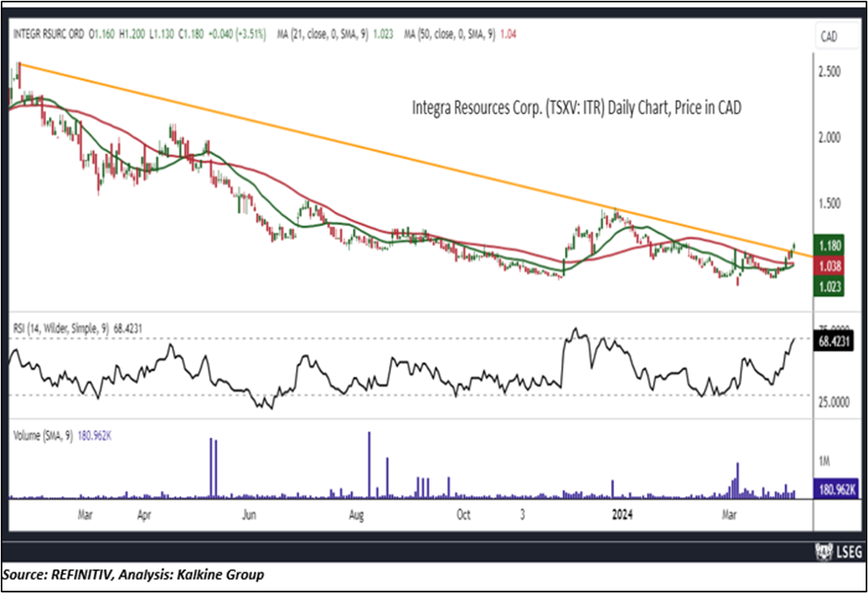
Task: Click the INTEGR RSURC ORD symbol label
Action: coord(48,34)
